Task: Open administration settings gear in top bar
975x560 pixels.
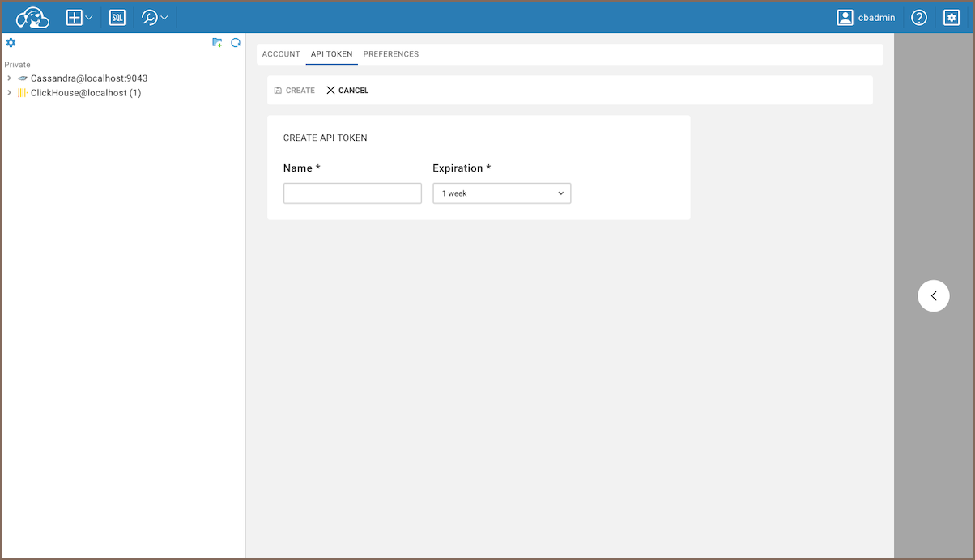Action: [x=952, y=17]
